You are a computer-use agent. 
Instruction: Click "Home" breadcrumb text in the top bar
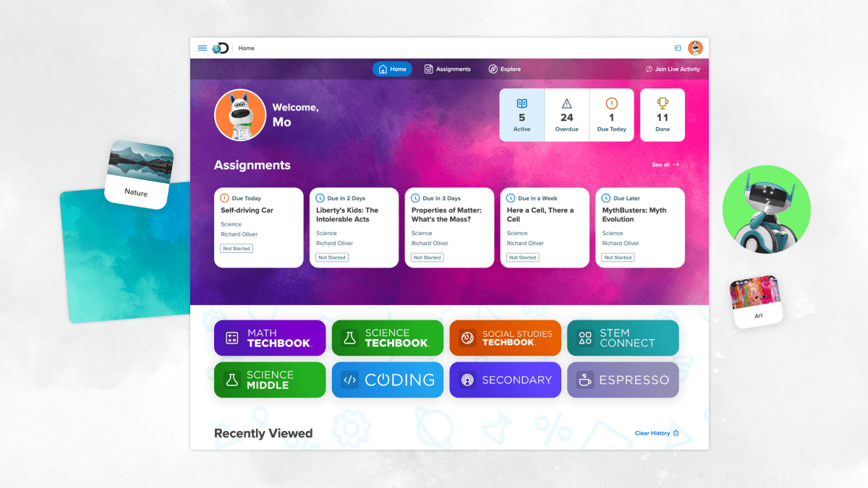coord(247,48)
